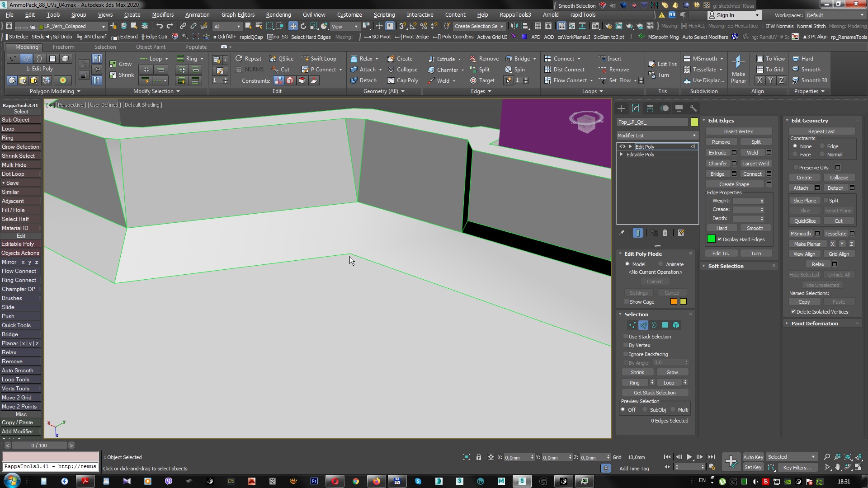This screenshot has width=868, height=488.
Task: Toggle selection lock padlock icon
Action: click(479, 457)
